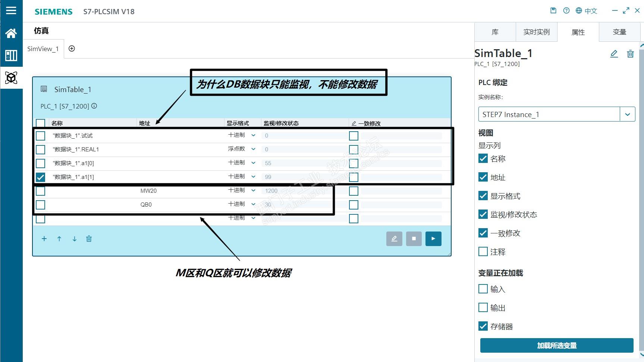Stop monitoring with square button
Image resolution: width=644 pixels, height=362 pixels.
pos(414,239)
